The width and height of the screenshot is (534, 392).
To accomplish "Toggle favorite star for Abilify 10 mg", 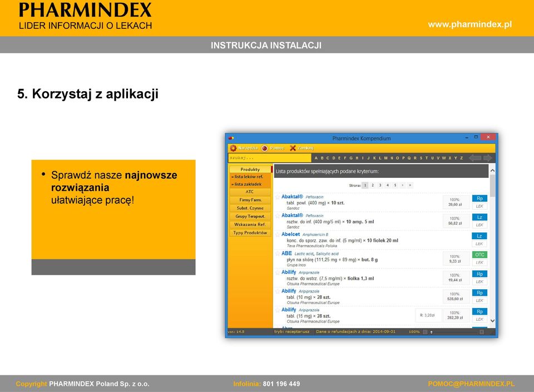I will coord(278,291).
